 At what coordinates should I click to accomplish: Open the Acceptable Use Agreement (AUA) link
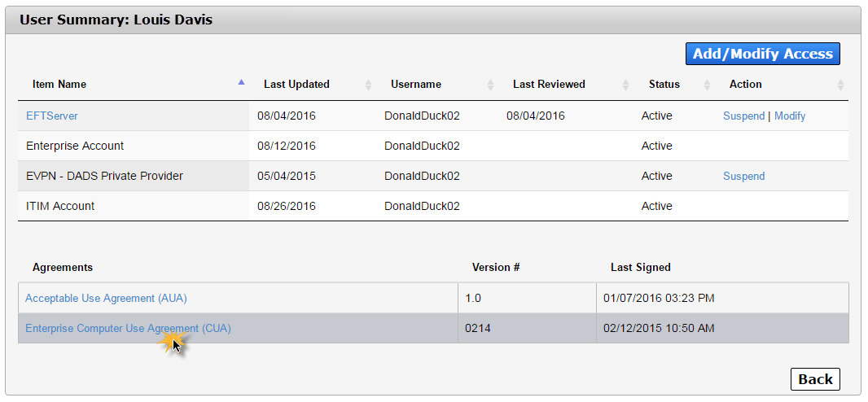coord(107,298)
